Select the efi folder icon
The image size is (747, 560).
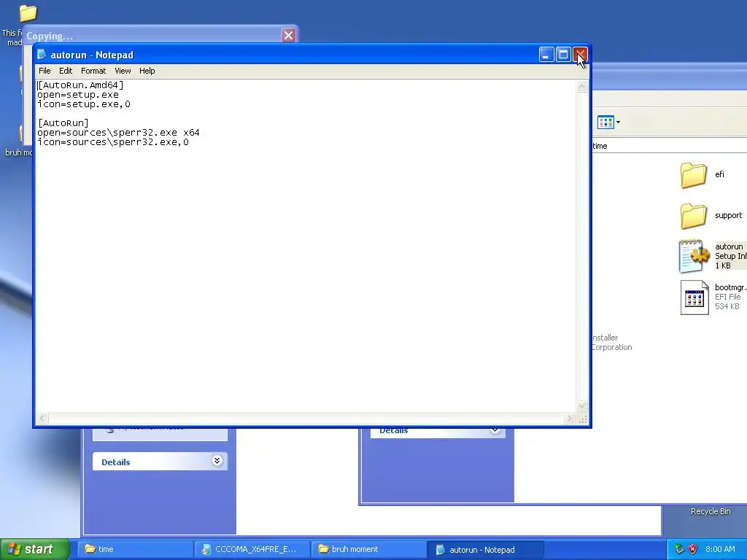click(693, 175)
